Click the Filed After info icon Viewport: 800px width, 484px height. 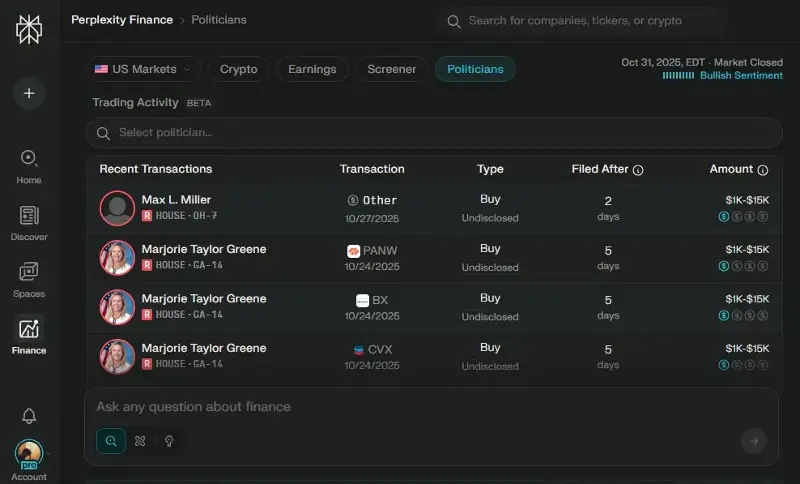coord(638,170)
